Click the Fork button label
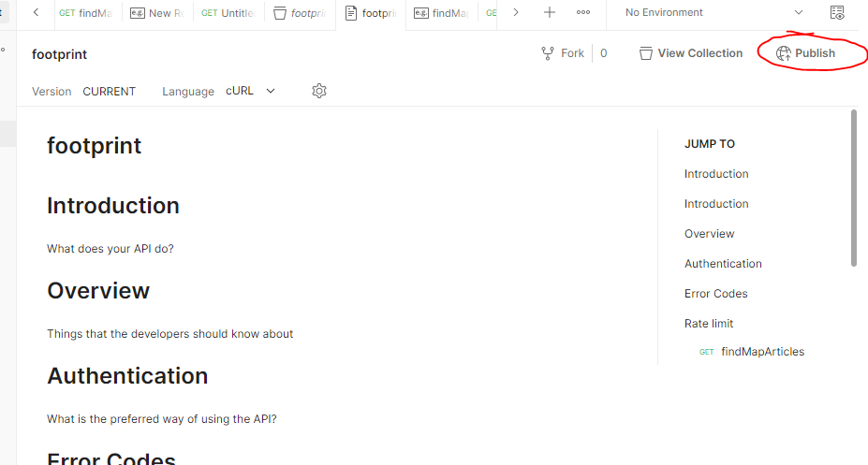Screen dimensions: 868x465 (572, 53)
